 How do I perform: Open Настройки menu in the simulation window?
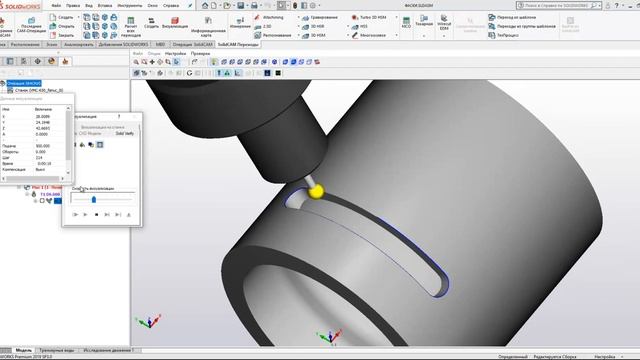(x=176, y=53)
